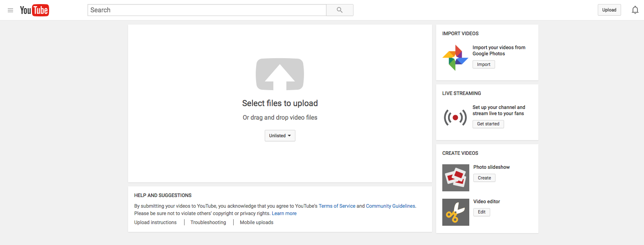
Task: Open the Mobile uploads help link
Action: pos(257,222)
